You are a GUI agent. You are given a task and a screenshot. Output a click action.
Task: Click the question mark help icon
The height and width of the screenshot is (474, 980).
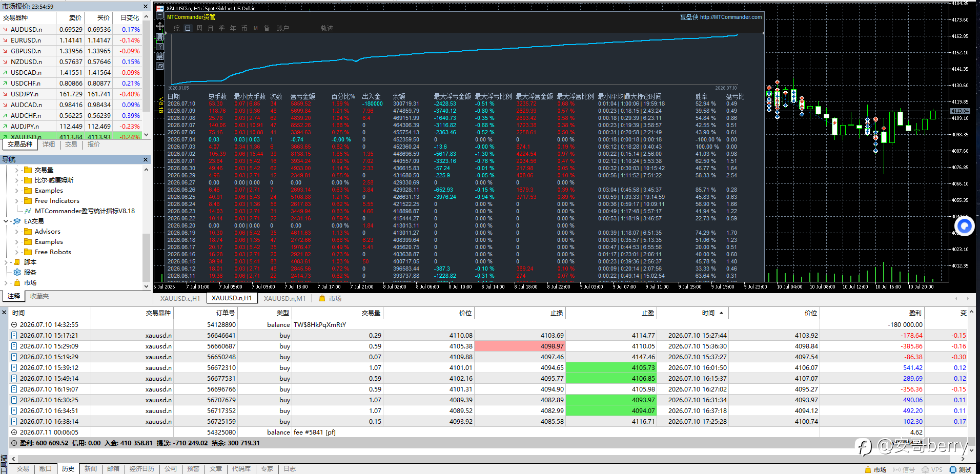pos(160,47)
